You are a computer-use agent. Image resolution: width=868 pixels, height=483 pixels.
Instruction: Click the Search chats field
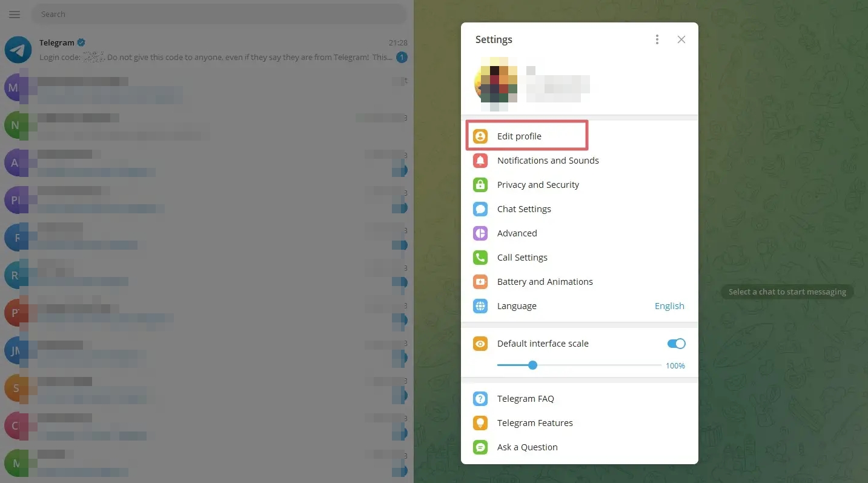pyautogui.click(x=219, y=14)
